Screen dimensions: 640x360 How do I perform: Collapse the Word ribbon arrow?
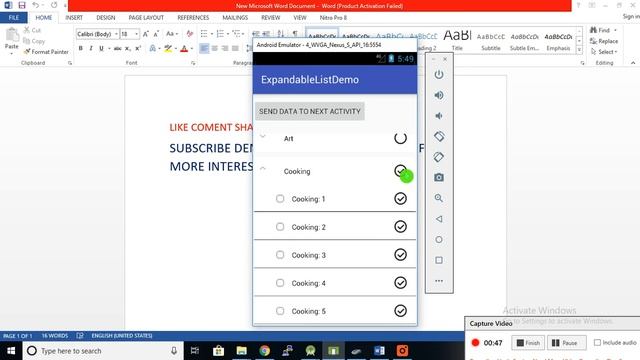pos(633,63)
